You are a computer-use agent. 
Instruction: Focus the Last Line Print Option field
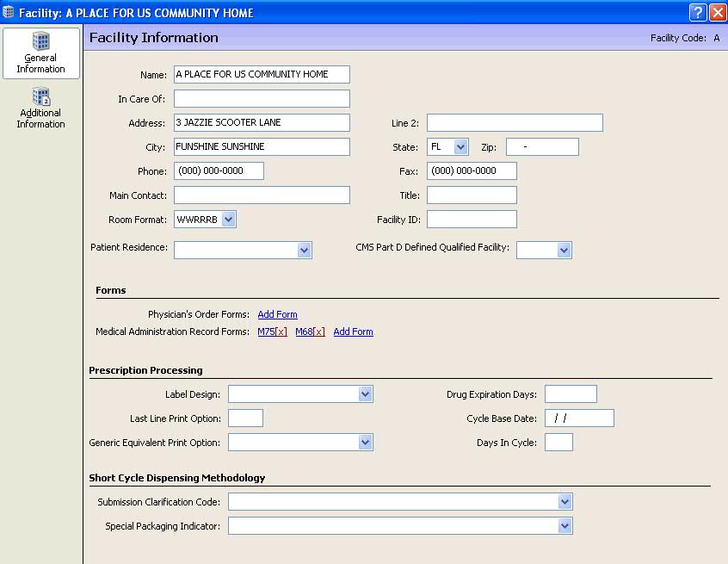[x=245, y=418]
